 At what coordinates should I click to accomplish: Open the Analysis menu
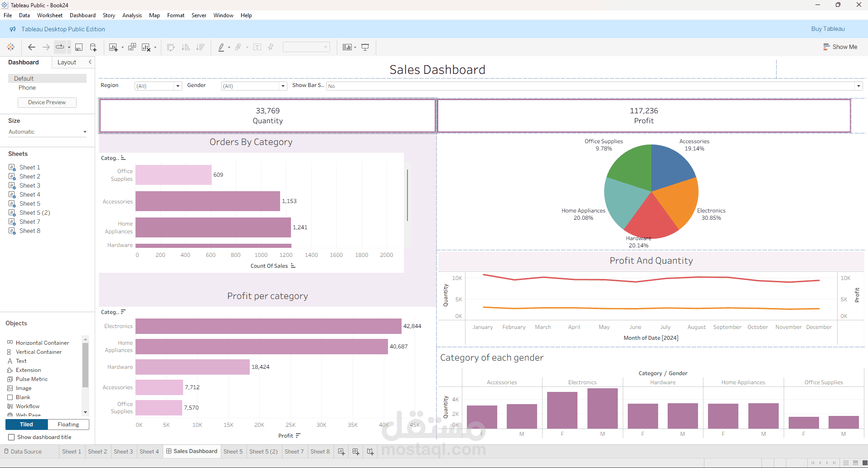132,15
